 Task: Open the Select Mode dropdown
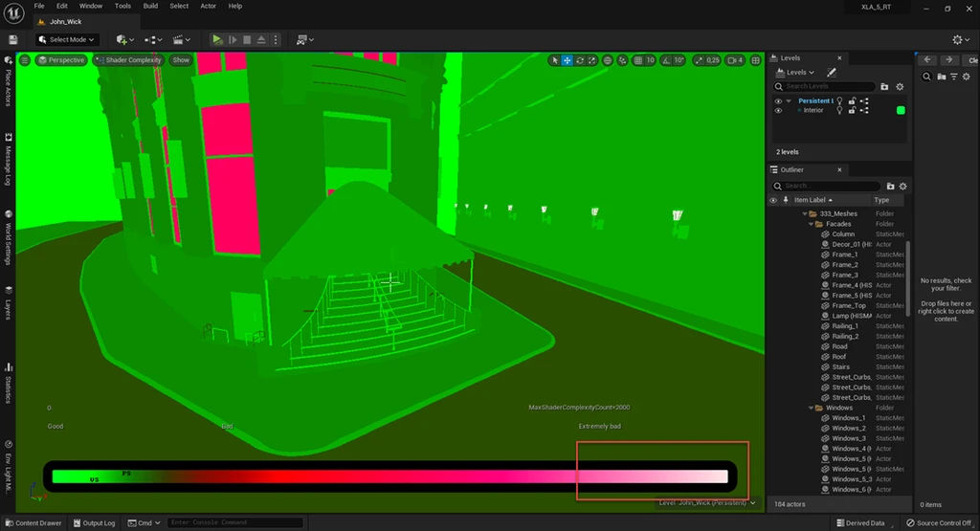[x=68, y=39]
